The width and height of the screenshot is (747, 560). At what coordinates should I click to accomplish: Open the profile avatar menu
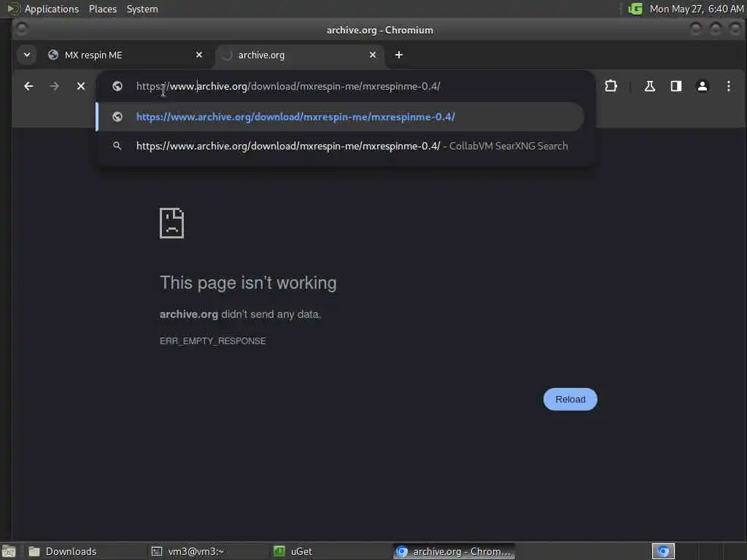point(703,86)
